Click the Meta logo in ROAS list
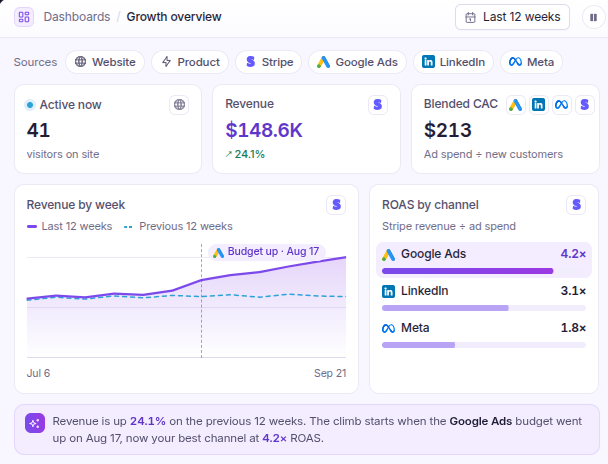This screenshot has width=608, height=464. 389,328
